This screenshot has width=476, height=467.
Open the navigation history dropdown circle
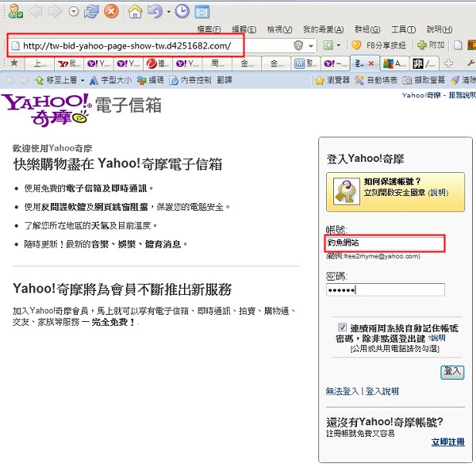click(x=74, y=12)
